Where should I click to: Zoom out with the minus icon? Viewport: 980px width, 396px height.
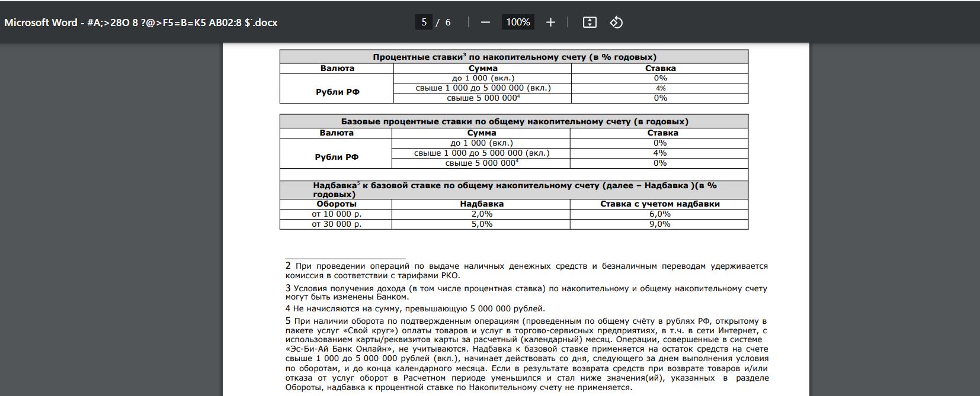coord(485,22)
